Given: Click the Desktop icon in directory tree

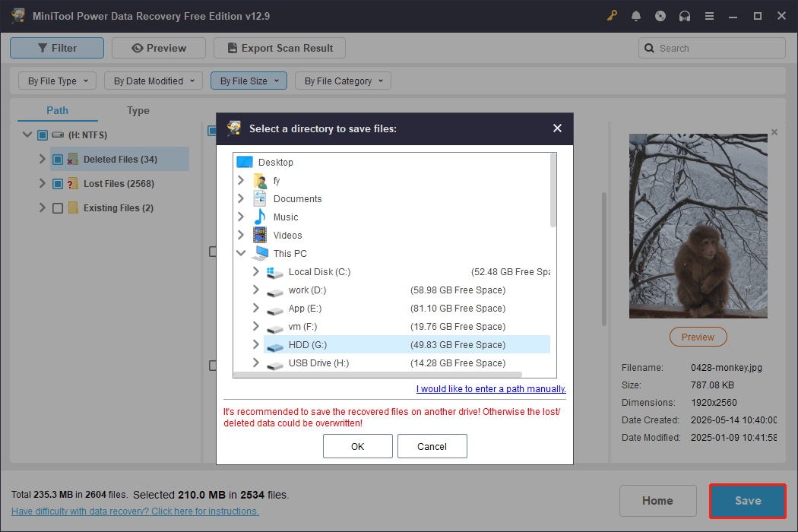Looking at the screenshot, I should [245, 162].
